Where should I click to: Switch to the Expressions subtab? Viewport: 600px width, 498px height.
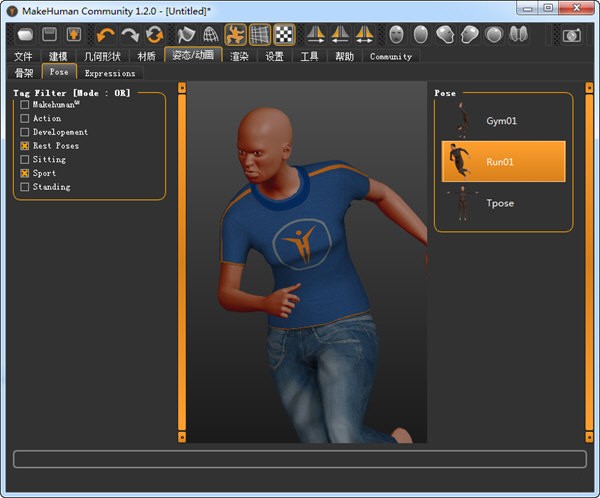pyautogui.click(x=110, y=73)
